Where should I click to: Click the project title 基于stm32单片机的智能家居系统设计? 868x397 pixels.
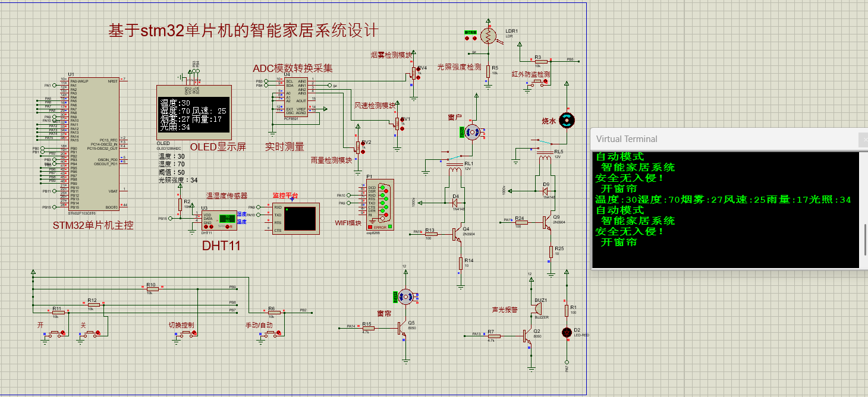[243, 30]
